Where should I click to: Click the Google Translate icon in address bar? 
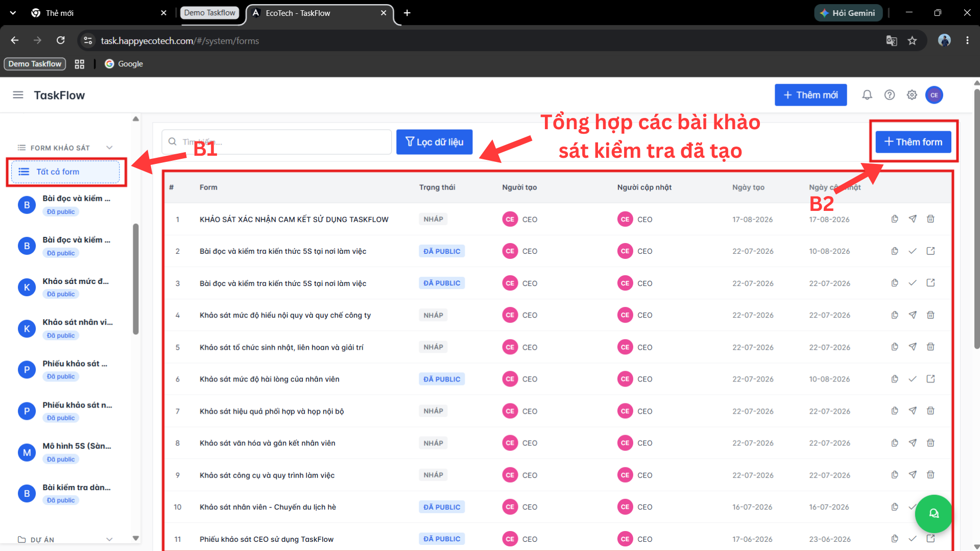[x=892, y=41]
